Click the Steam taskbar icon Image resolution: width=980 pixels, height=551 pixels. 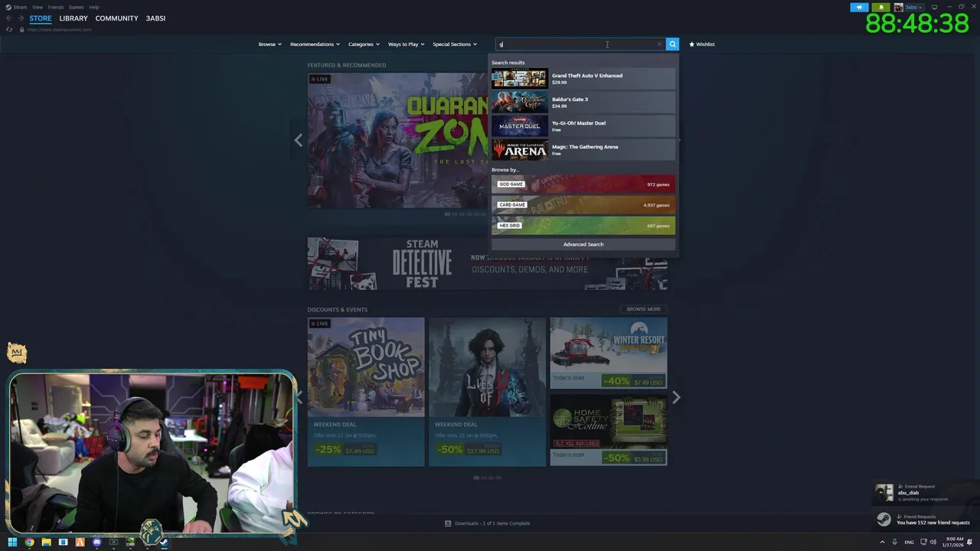pyautogui.click(x=164, y=542)
